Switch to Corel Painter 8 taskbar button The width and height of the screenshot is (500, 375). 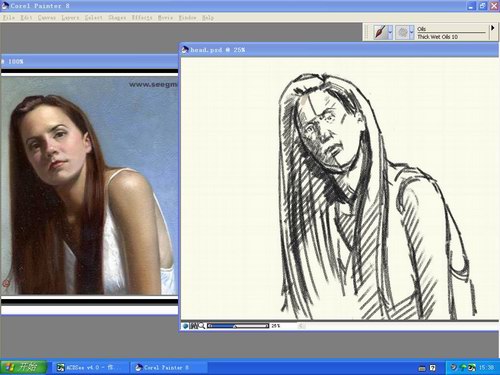tap(169, 367)
